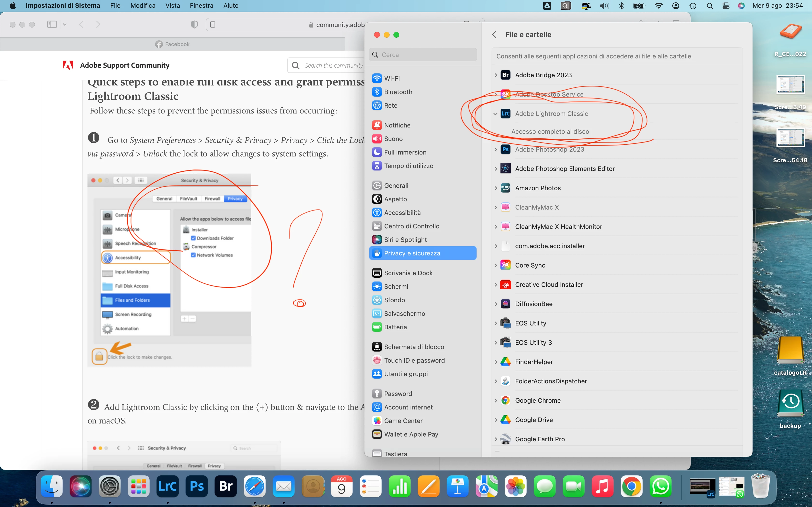The width and height of the screenshot is (812, 507).
Task: Open Notifiche settings in sidebar
Action: (397, 125)
